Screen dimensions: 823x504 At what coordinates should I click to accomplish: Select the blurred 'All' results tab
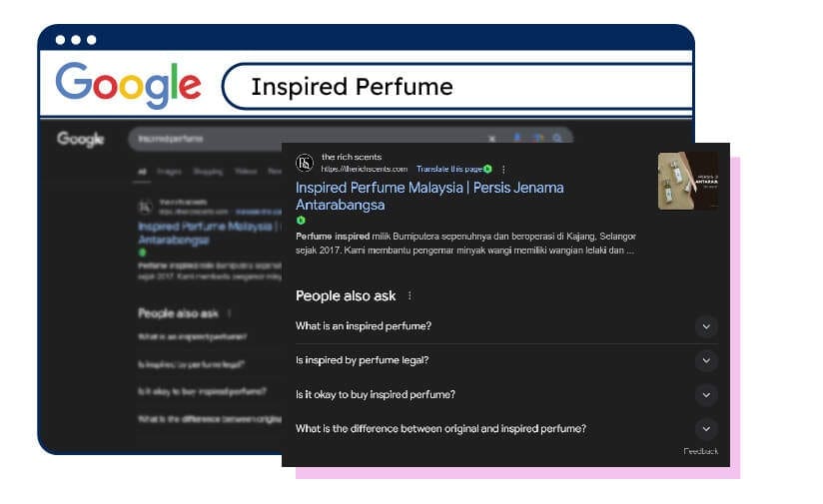pos(142,172)
